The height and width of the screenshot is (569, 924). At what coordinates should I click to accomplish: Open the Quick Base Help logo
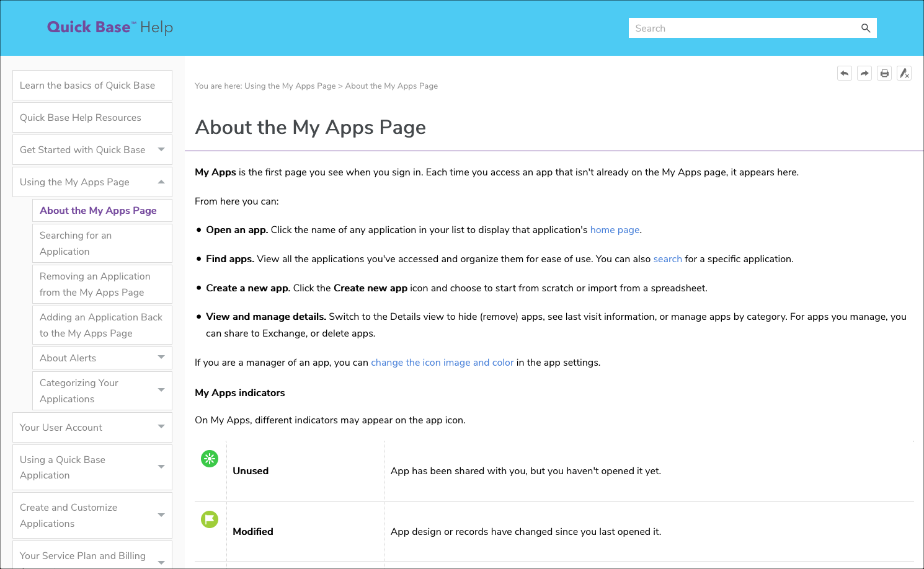tap(110, 27)
